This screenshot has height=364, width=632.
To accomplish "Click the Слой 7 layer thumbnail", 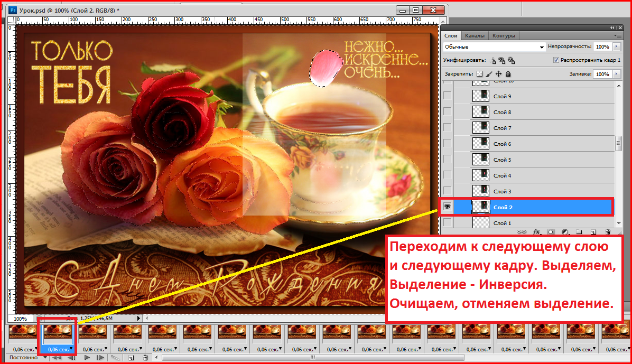I will click(480, 128).
